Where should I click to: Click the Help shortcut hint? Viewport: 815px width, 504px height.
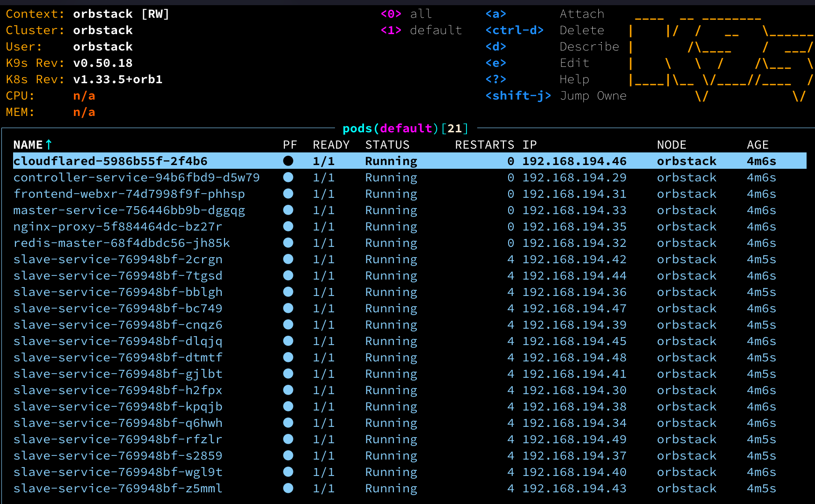pyautogui.click(x=574, y=79)
